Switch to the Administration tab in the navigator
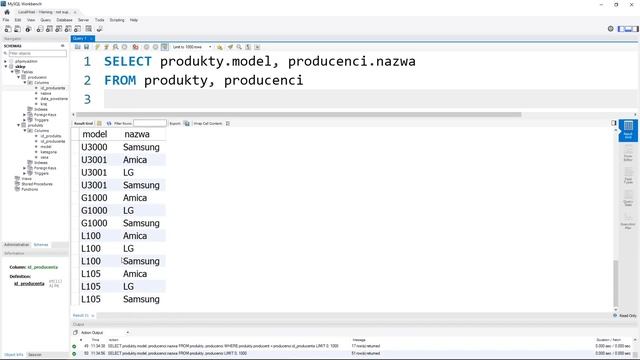640x360 pixels. point(16,244)
